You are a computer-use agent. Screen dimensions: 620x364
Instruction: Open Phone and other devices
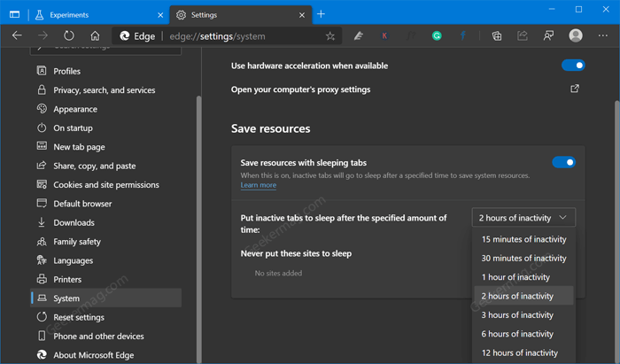pyautogui.click(x=106, y=336)
